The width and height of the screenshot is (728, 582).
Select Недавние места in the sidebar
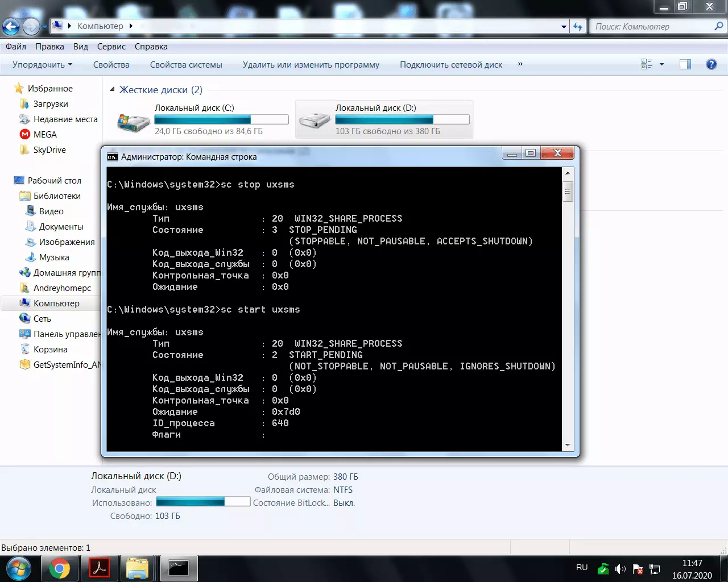point(59,119)
